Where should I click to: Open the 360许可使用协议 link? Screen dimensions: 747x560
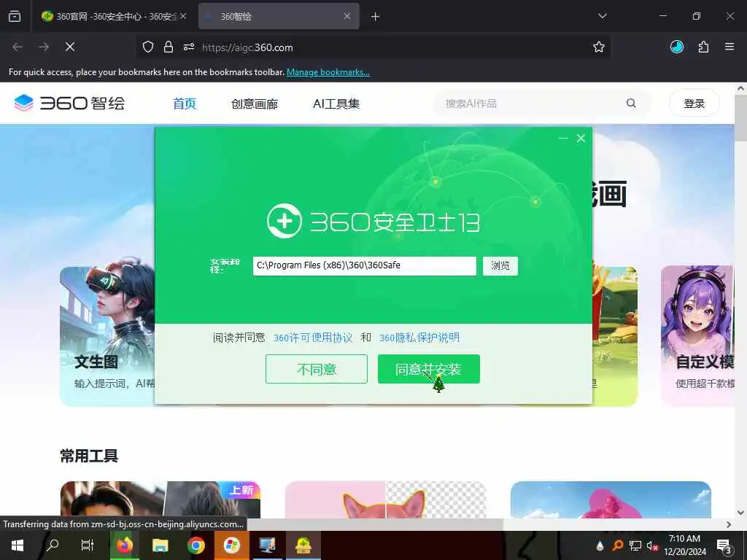[x=313, y=338]
